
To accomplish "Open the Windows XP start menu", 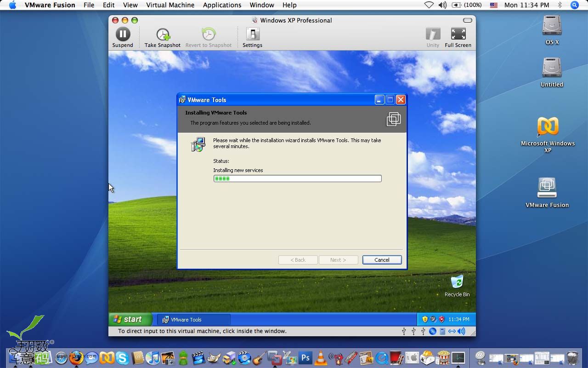I will [130, 319].
